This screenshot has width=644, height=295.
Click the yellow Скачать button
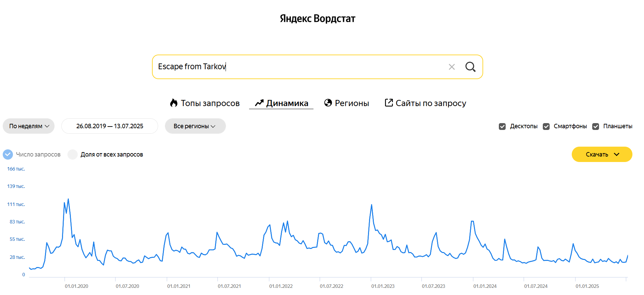point(597,154)
